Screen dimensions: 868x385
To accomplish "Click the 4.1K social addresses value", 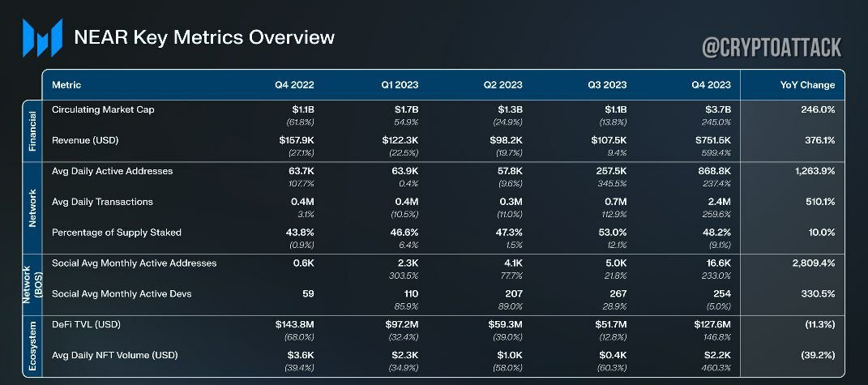I will 513,263.
